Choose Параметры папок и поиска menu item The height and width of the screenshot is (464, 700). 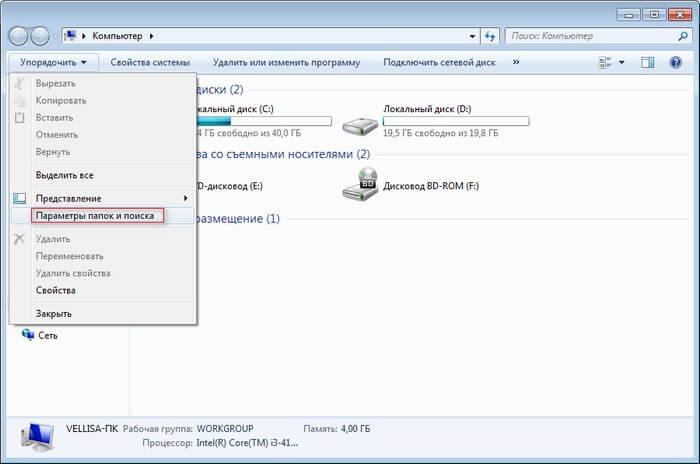coord(94,215)
